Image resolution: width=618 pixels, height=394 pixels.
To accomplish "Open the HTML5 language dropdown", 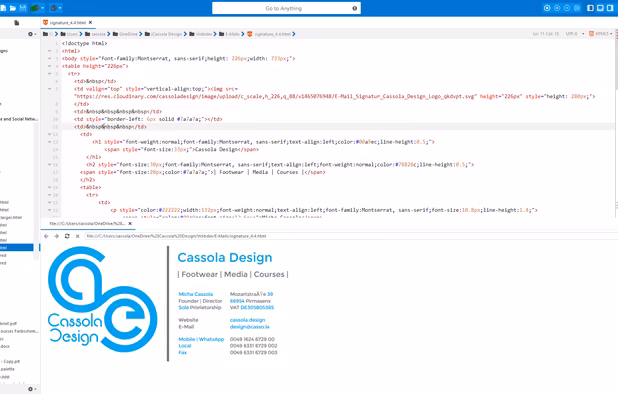I will tap(601, 34).
